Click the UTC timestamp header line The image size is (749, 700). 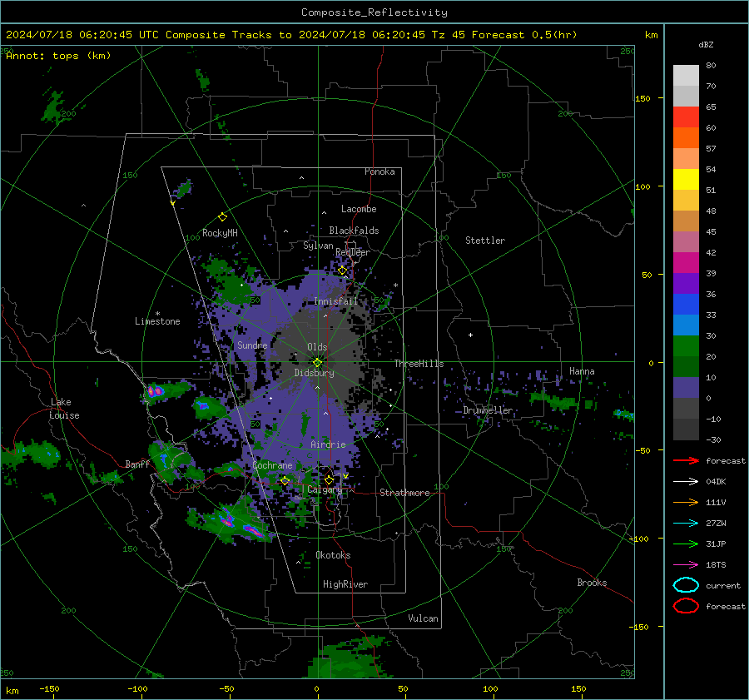click(291, 35)
